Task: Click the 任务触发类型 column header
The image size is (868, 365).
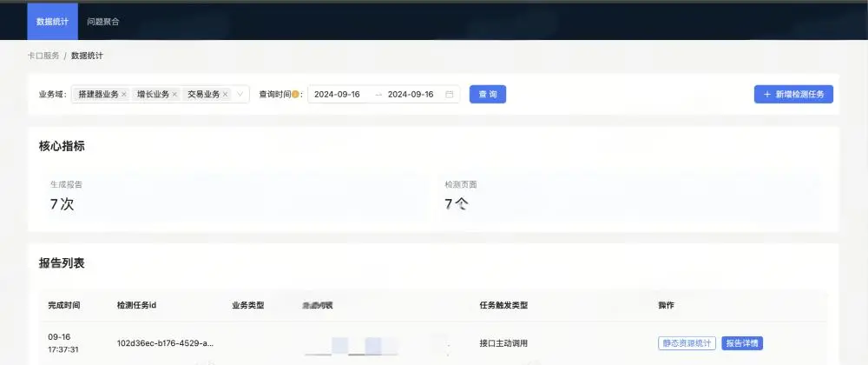Action: [503, 305]
